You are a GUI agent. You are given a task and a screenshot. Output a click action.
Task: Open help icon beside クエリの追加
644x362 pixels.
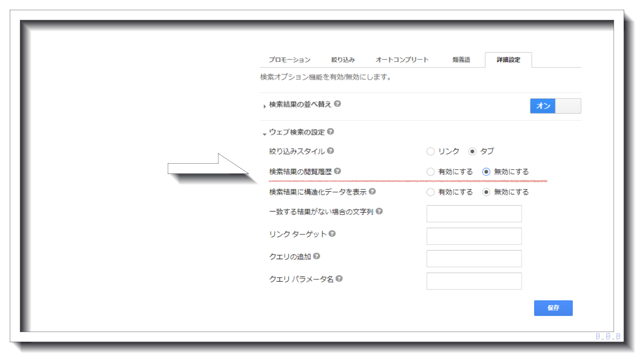[316, 256]
